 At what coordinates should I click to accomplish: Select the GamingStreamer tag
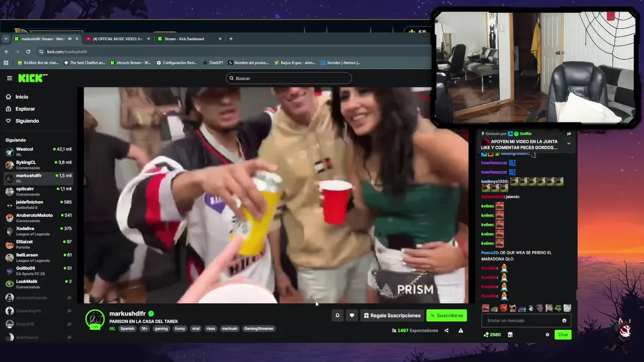click(259, 329)
